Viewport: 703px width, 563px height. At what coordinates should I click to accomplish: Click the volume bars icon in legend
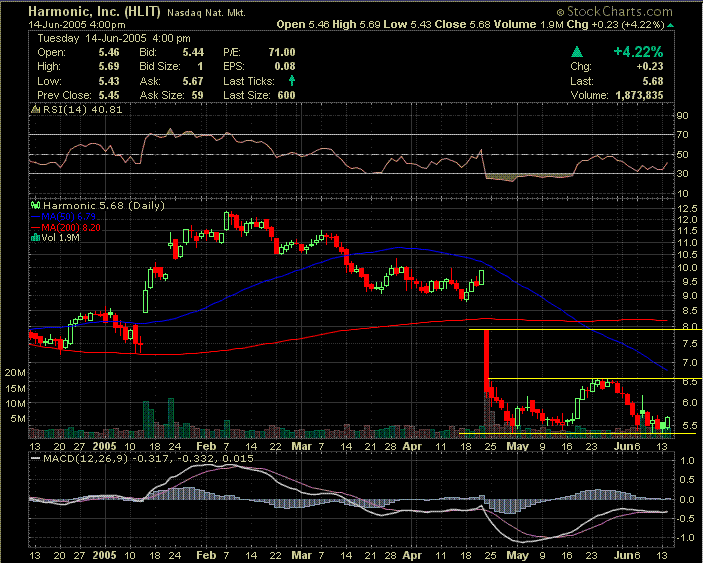click(x=34, y=237)
